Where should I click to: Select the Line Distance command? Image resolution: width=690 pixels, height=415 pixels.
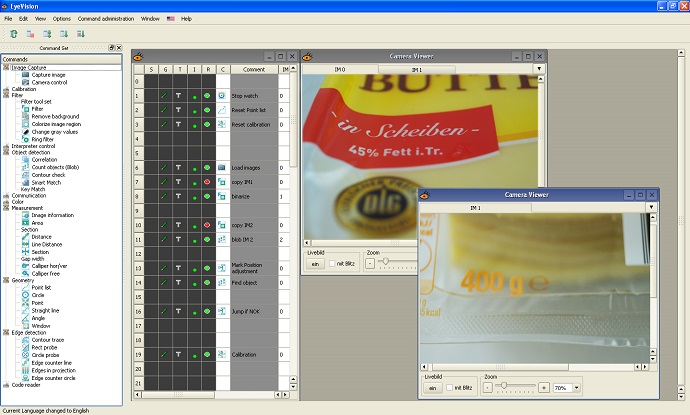click(47, 244)
